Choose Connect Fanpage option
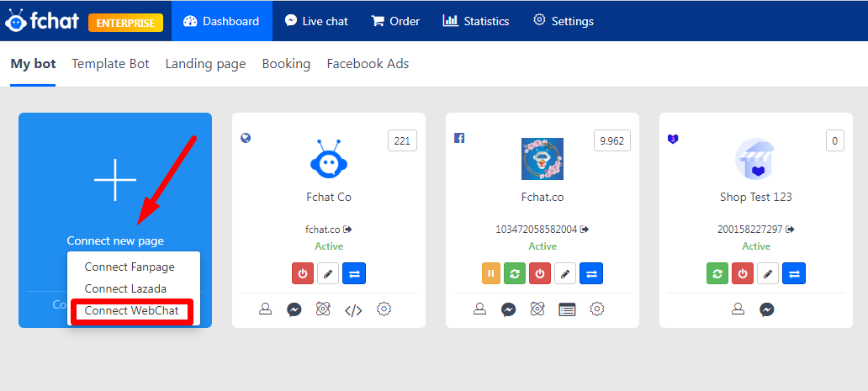868x391 pixels. pyautogui.click(x=130, y=267)
